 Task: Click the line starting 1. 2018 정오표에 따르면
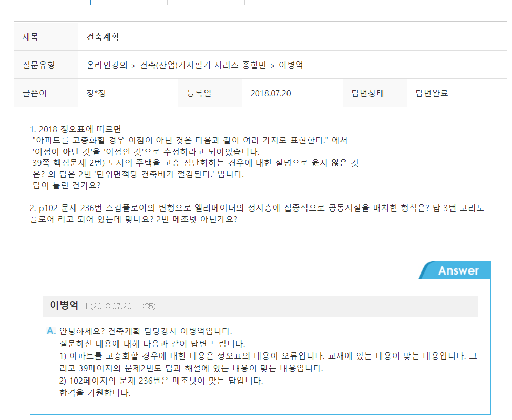coord(75,129)
